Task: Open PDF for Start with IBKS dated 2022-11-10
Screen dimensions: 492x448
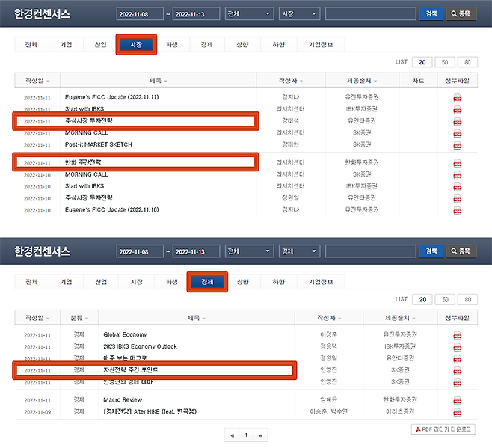Action: (x=457, y=187)
